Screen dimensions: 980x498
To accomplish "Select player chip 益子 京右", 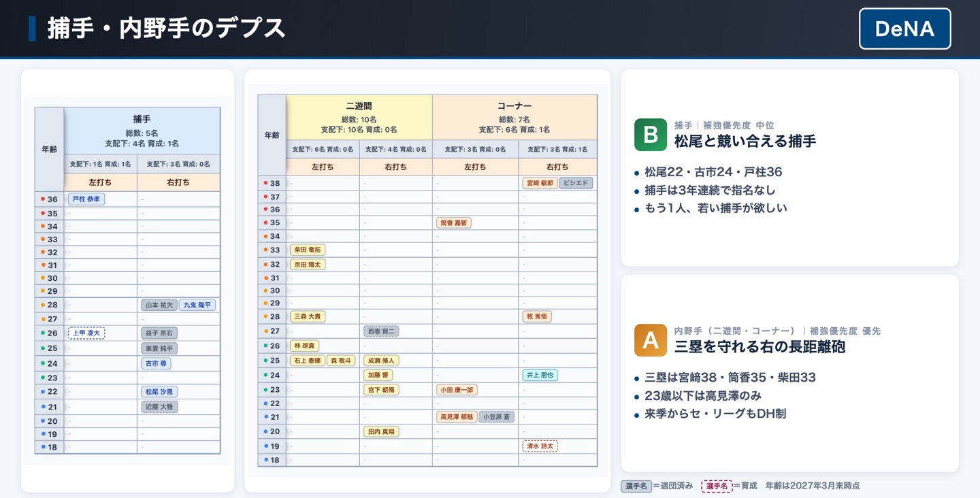I will [159, 333].
